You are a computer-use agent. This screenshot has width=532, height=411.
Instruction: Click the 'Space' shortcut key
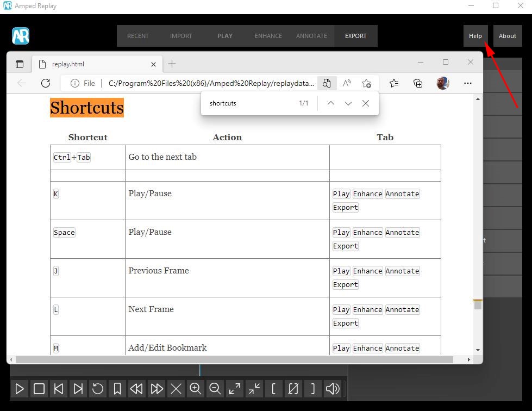coord(64,233)
